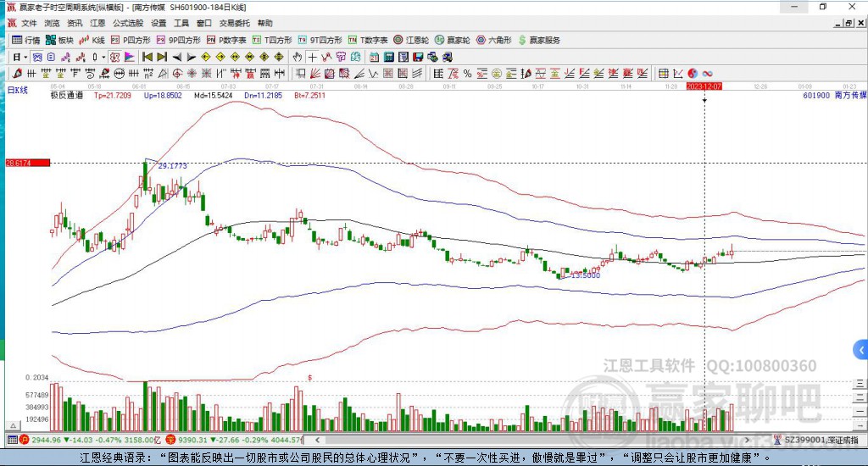Toggle the crosshair cursor tool
The image size is (868, 466).
(313, 57)
